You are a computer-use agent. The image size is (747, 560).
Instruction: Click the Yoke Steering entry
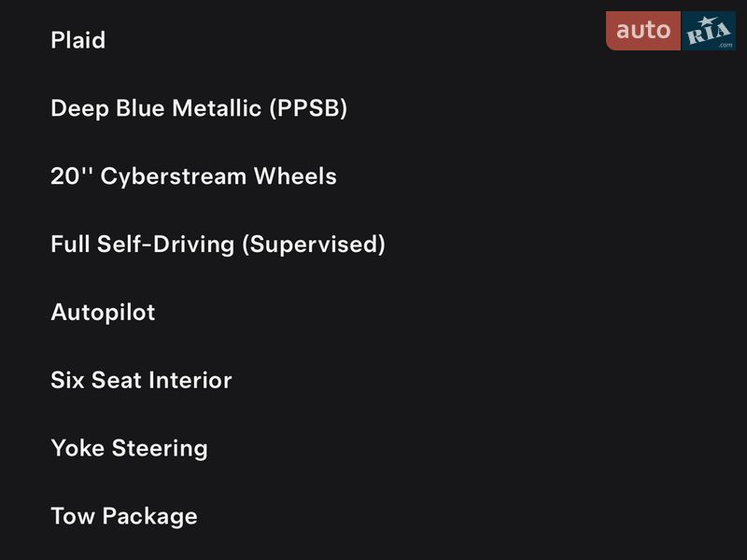point(129,448)
